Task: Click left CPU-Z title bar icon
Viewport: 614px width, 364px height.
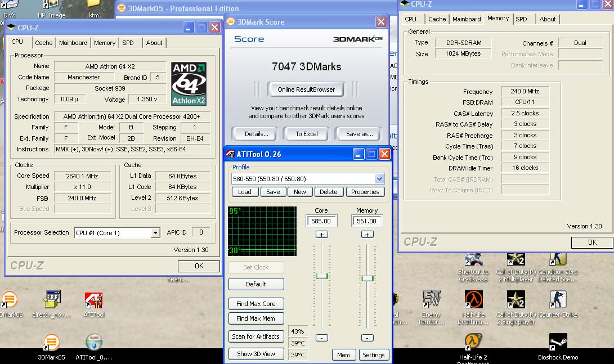Action: (x=11, y=28)
